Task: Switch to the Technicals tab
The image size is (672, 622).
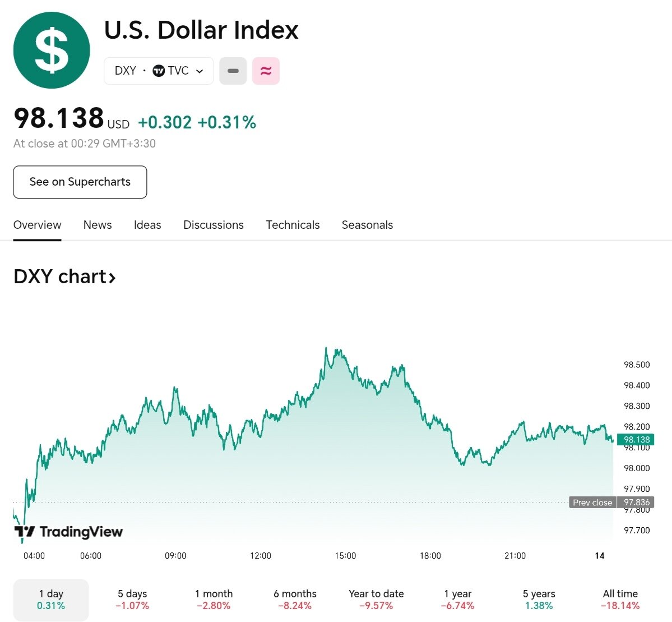Action: (x=293, y=225)
